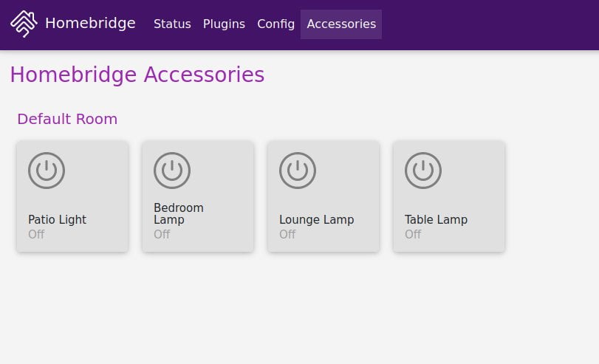Image resolution: width=599 pixels, height=364 pixels.
Task: Go to the Config page
Action: pyautogui.click(x=275, y=24)
